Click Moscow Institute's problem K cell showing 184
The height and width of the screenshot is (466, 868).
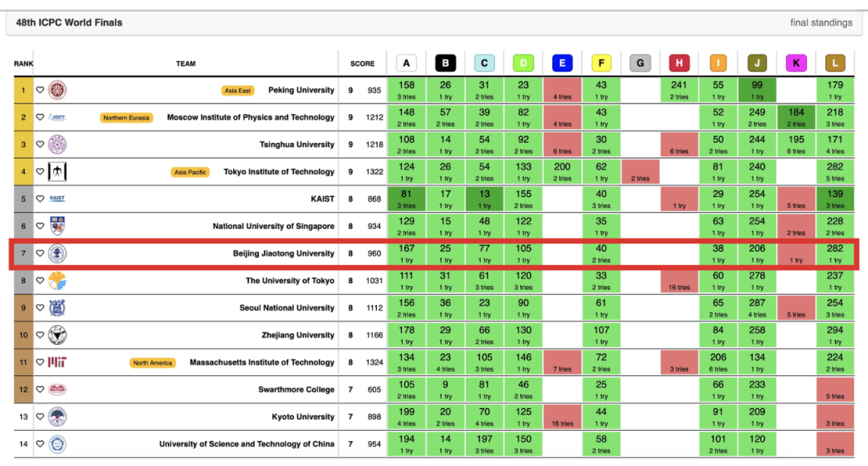796,117
